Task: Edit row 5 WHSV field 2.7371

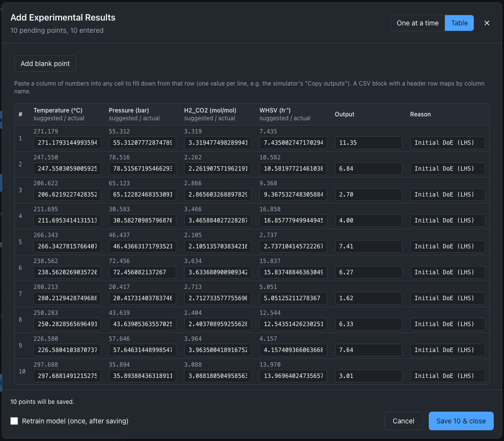Action: 293,246
